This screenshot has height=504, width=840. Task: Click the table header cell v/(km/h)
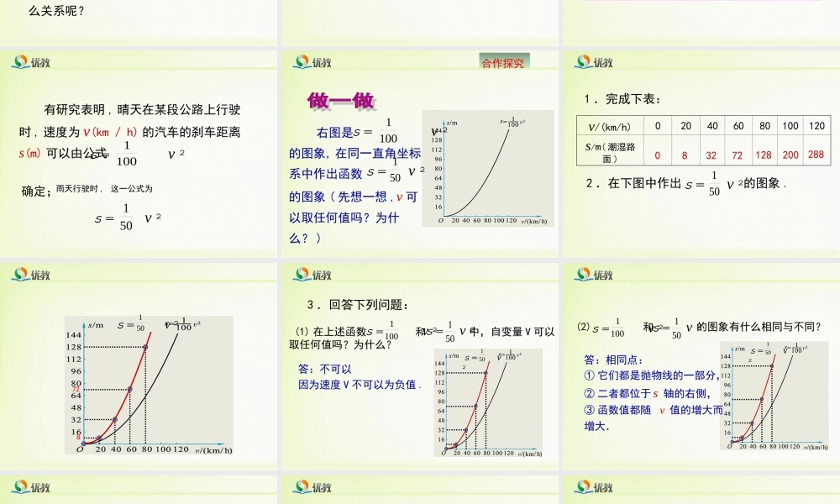[x=612, y=126]
